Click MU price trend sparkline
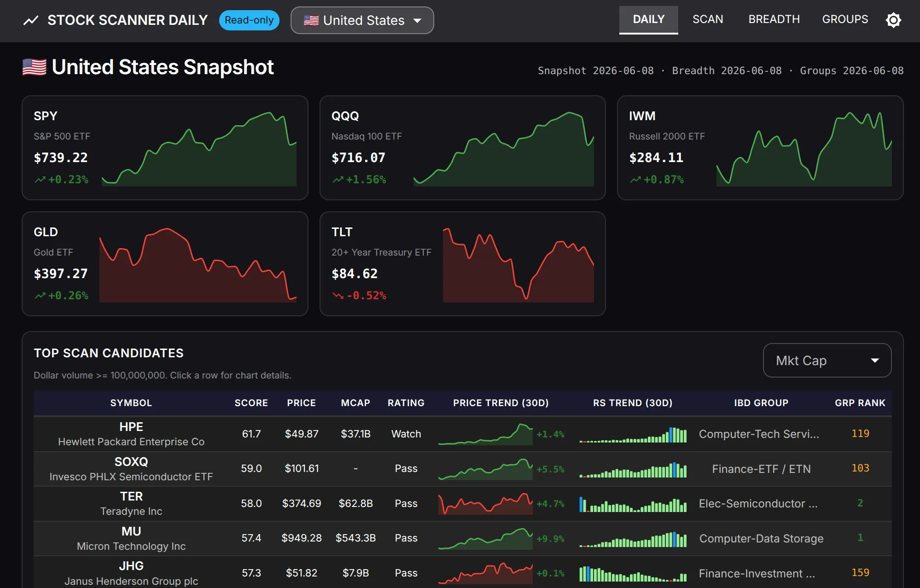Screen dimensions: 920x588 coord(485,538)
